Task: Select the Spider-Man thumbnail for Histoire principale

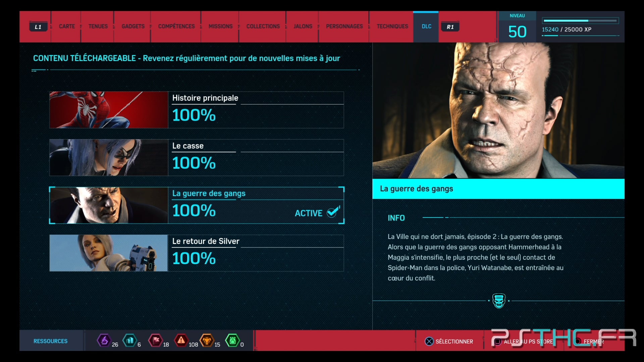Action: click(109, 110)
